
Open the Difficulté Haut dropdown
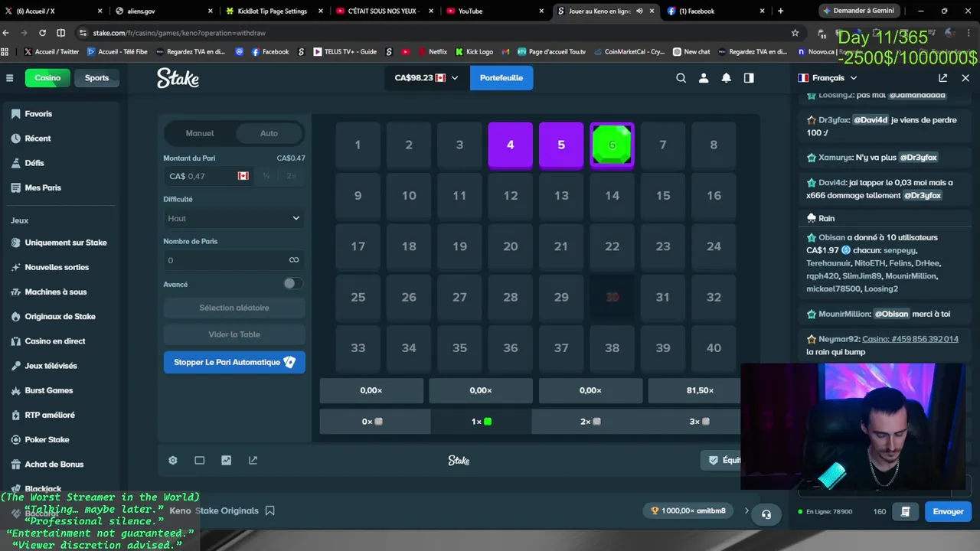tap(234, 218)
